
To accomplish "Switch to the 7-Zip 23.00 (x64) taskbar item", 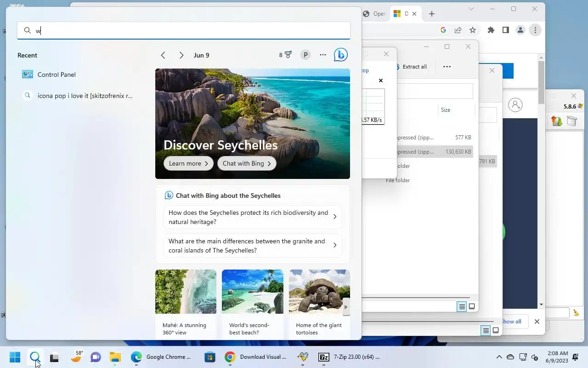I will tap(350, 357).
